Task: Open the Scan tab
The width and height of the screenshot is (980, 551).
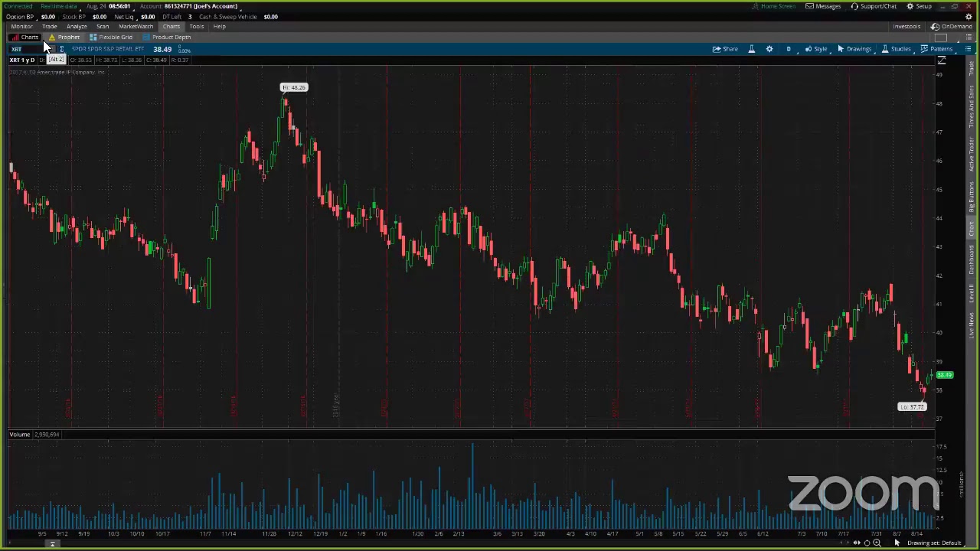Action: click(103, 26)
